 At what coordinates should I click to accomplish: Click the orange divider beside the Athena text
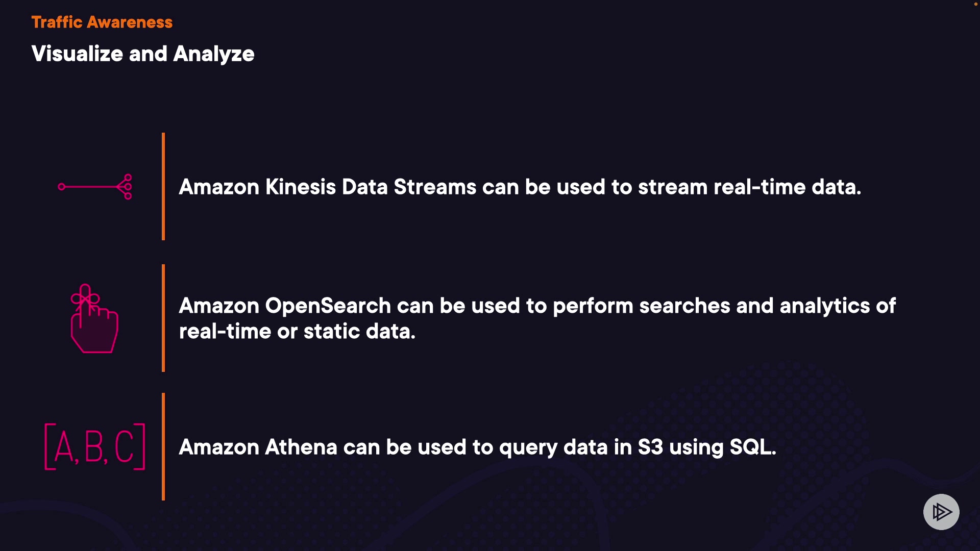pyautogui.click(x=163, y=446)
